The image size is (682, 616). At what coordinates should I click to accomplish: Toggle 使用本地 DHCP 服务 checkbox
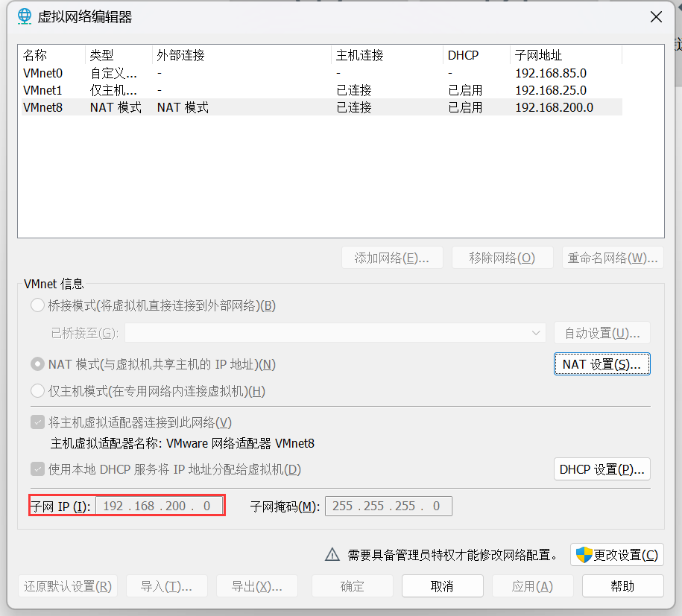coord(37,469)
